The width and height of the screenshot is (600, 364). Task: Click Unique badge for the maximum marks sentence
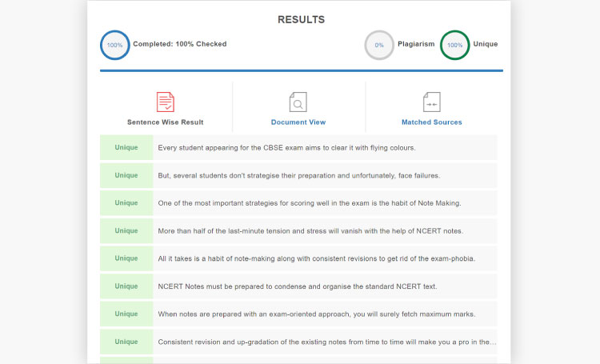(x=126, y=314)
